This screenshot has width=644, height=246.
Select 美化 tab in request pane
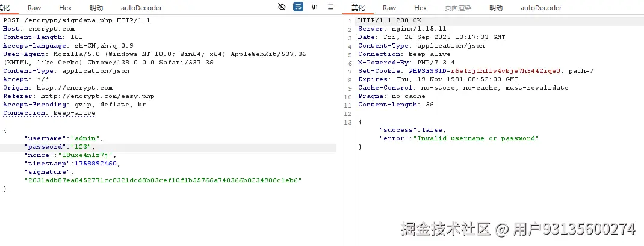tap(6, 8)
